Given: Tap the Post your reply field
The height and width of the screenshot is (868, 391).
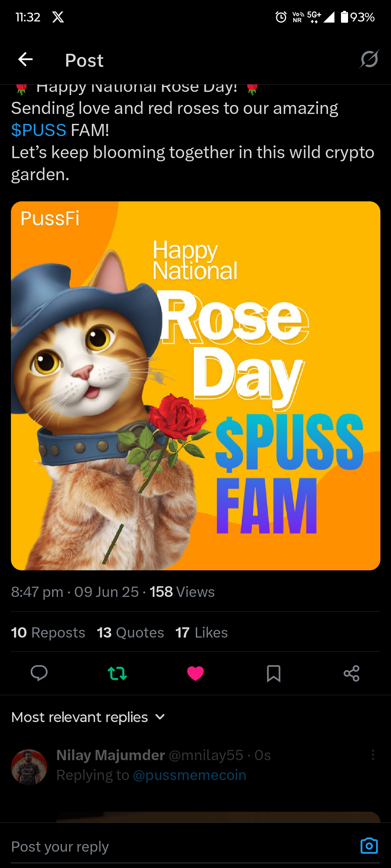Looking at the screenshot, I should coord(182,846).
